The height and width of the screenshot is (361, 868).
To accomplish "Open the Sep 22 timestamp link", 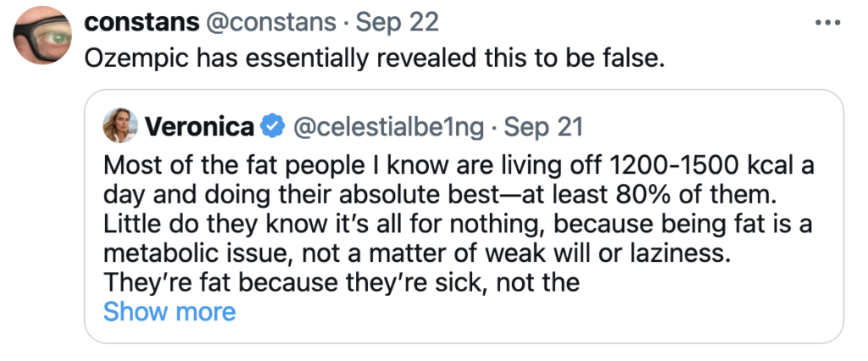I will 398,22.
